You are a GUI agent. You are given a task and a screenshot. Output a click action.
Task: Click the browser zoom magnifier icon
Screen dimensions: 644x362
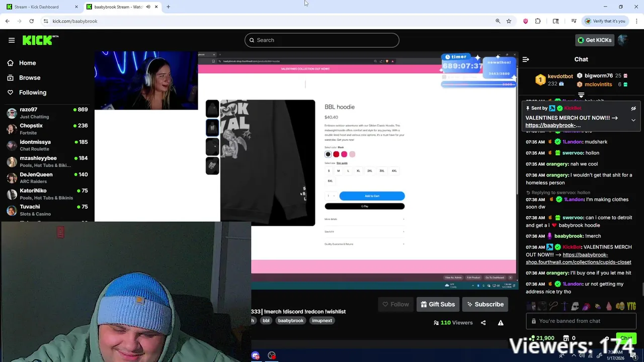[498, 21]
